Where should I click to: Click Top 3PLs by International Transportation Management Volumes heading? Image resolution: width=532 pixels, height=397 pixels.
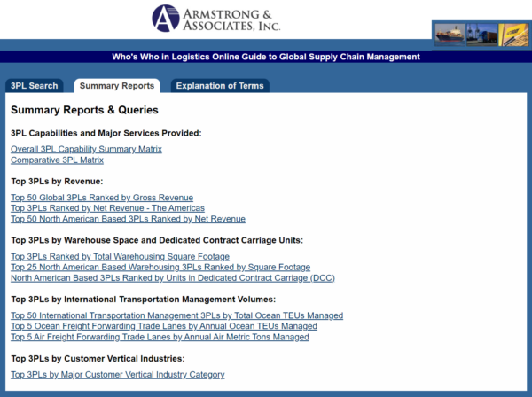click(x=143, y=300)
